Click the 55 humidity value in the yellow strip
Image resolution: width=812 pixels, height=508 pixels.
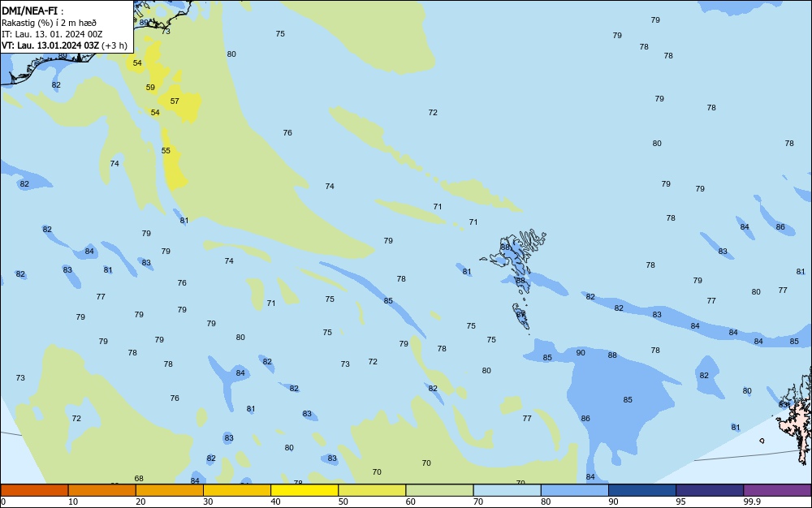[166, 151]
